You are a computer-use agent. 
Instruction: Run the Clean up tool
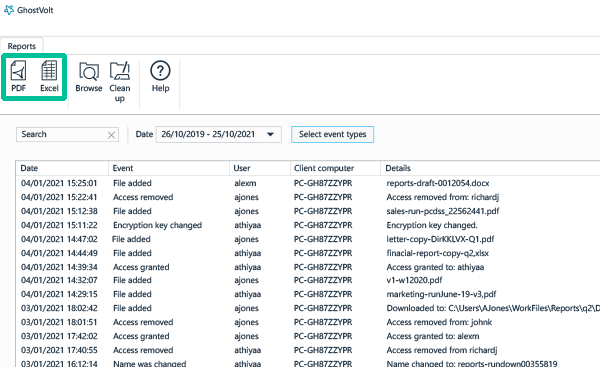[x=120, y=82]
